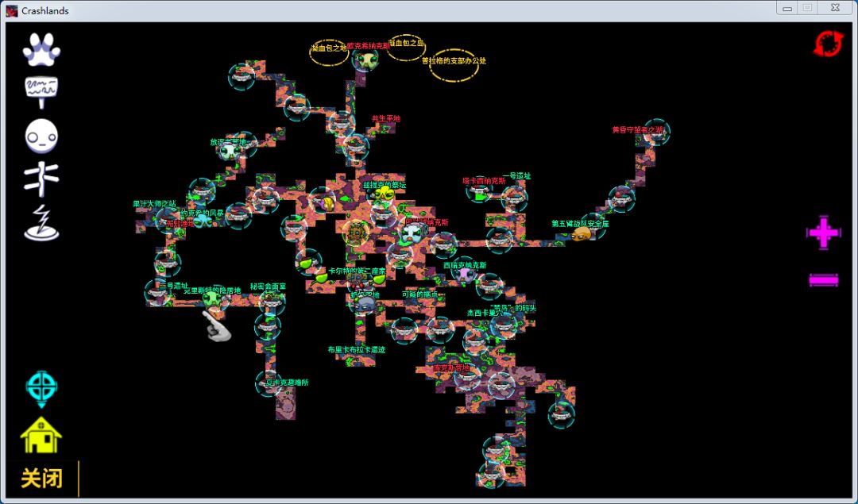Click the telepad below 塔卡西纳克斯 label
Screen dimensions: 858x504
tap(480, 191)
